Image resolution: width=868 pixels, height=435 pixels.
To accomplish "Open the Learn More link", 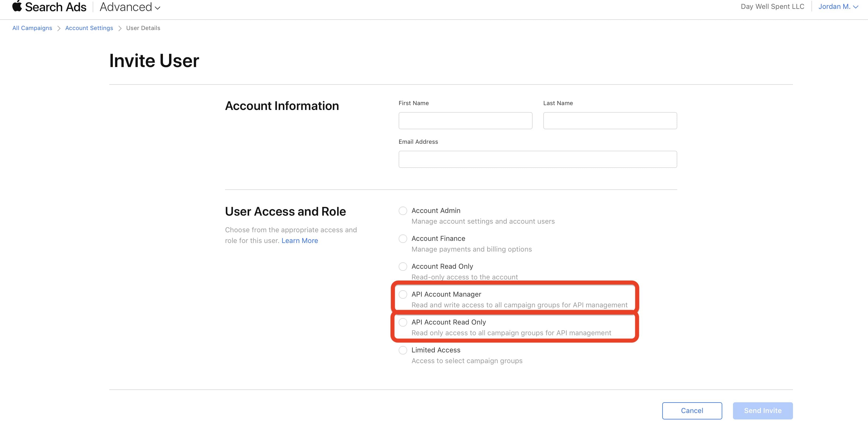I will pos(300,241).
